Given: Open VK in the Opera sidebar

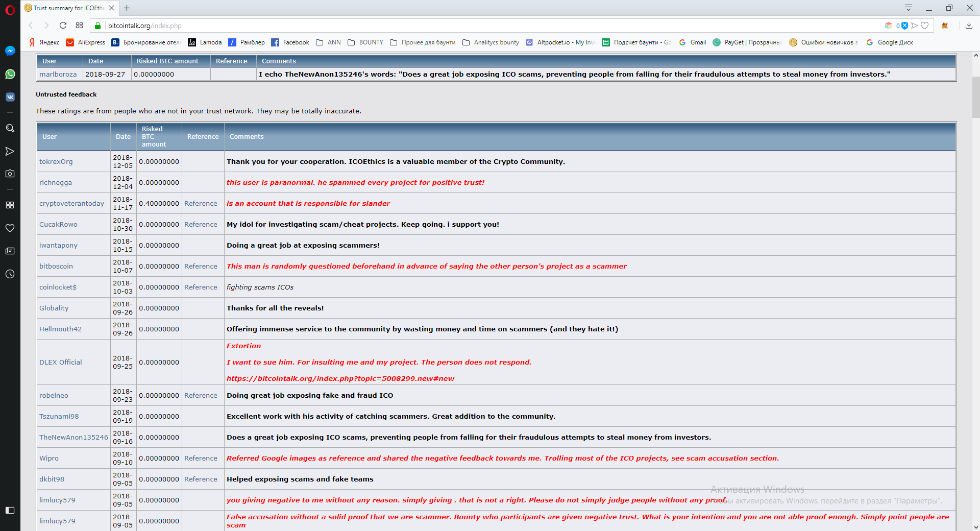Looking at the screenshot, I should pos(10,97).
